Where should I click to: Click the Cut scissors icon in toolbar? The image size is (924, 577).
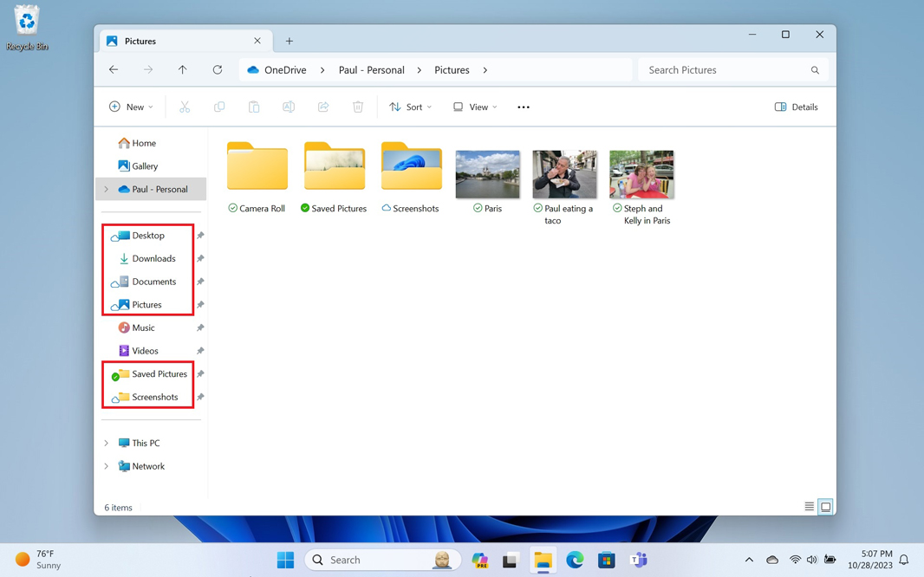pos(185,107)
